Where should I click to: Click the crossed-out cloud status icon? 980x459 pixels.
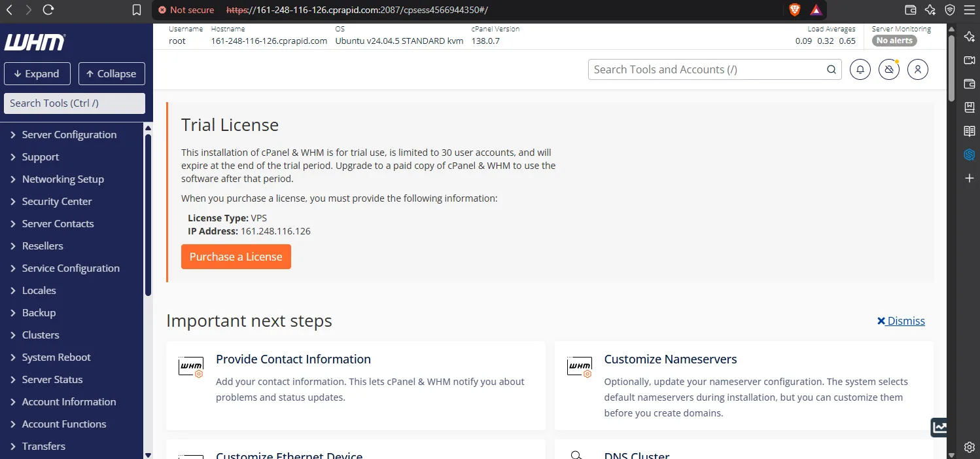point(889,69)
